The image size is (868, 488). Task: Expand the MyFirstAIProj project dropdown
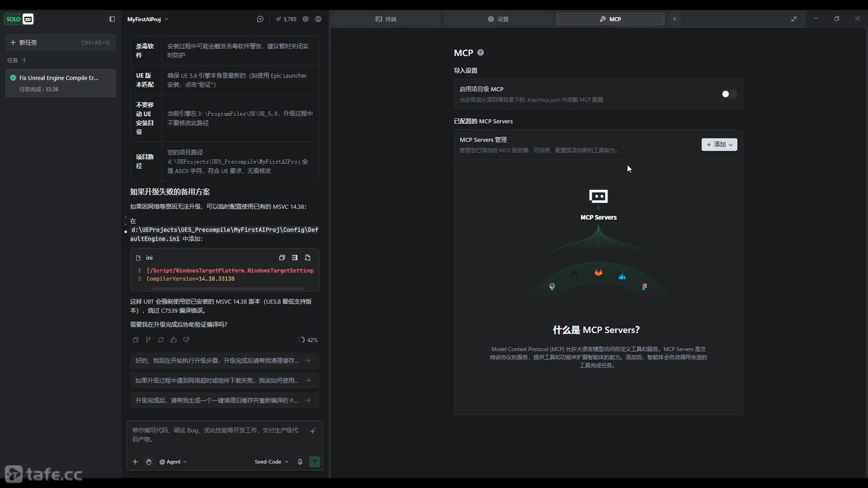pos(148,19)
